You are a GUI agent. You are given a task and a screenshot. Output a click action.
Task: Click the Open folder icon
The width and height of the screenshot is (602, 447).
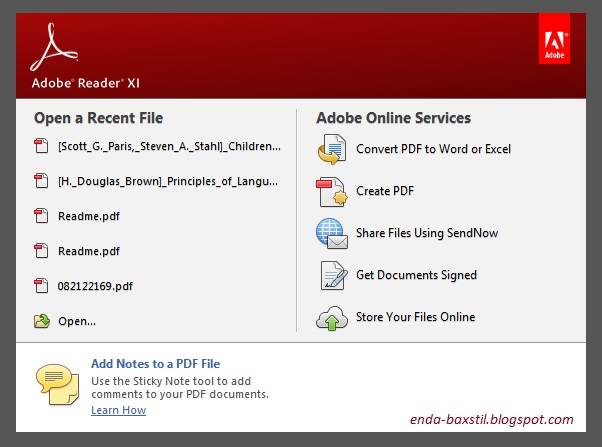point(42,321)
